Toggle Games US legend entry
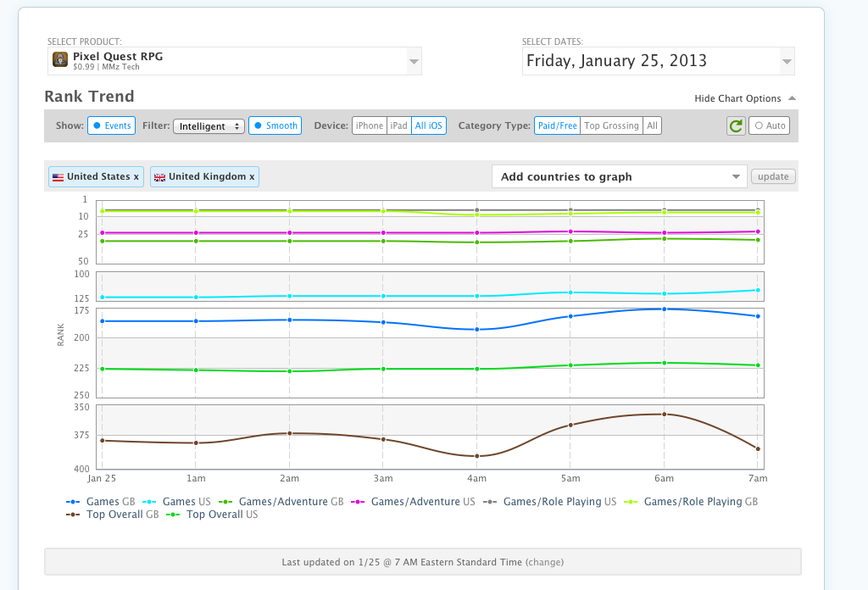 [x=176, y=502]
